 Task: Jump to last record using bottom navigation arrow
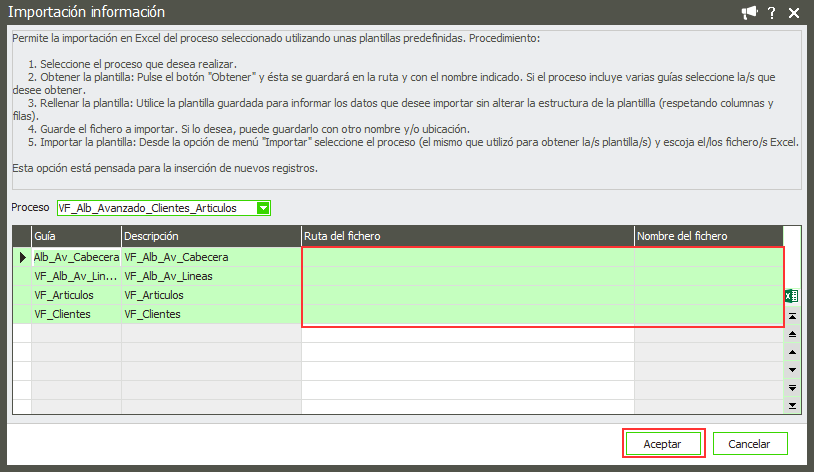pos(793,406)
